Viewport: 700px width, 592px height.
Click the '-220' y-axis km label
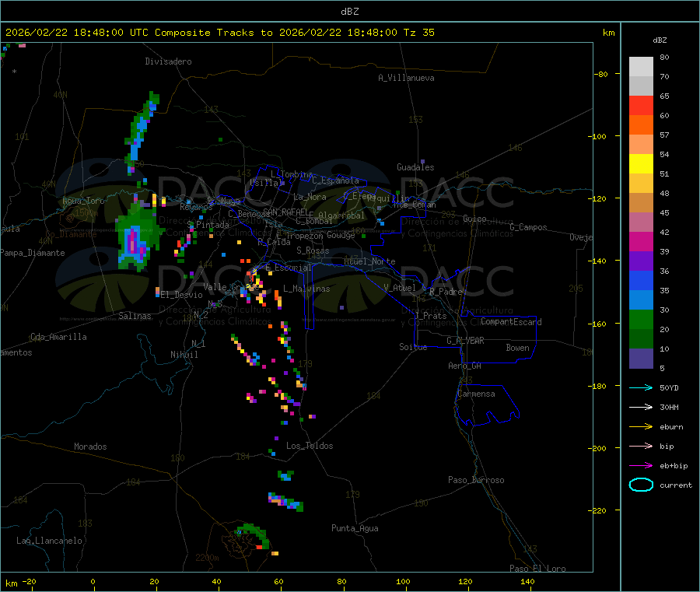click(599, 511)
